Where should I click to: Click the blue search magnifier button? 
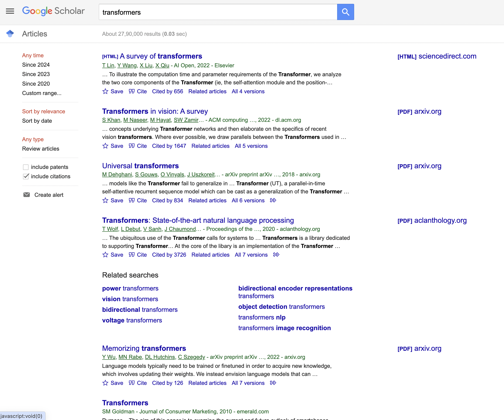pyautogui.click(x=345, y=12)
